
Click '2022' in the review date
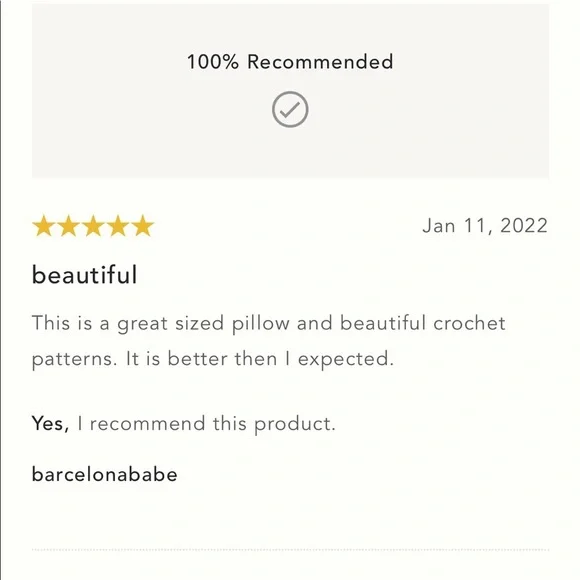(x=524, y=226)
